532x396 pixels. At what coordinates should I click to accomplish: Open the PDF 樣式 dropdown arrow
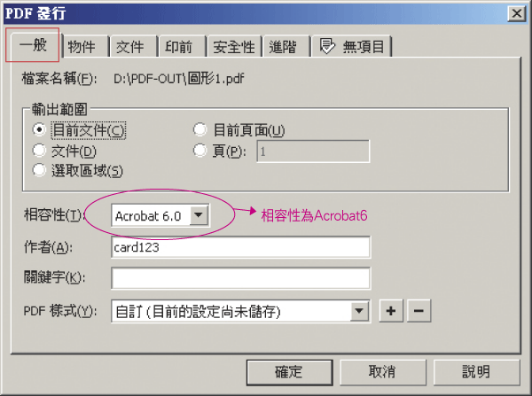click(360, 311)
